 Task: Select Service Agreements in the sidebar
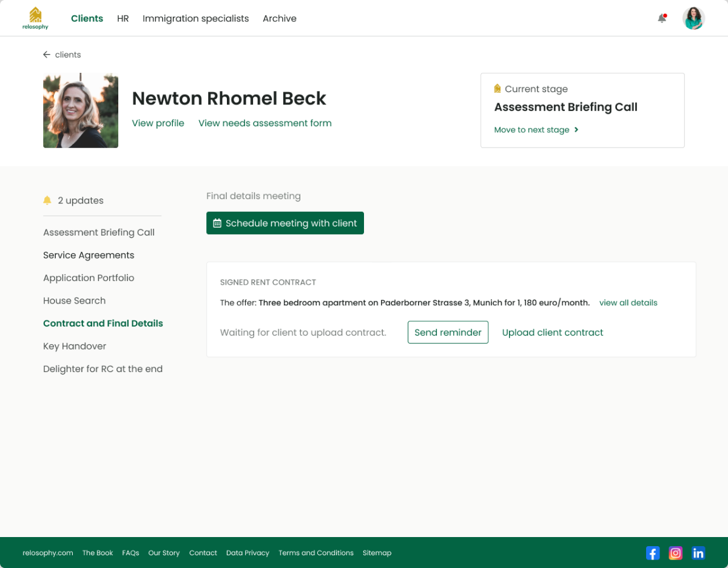point(89,255)
